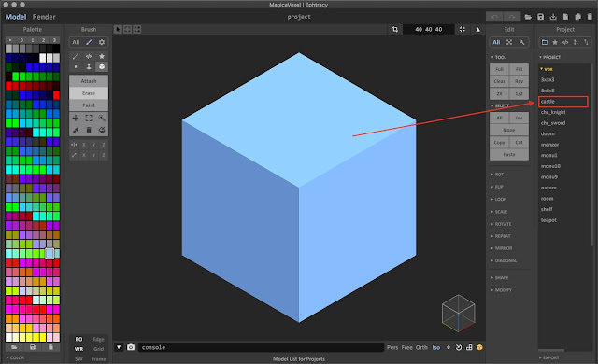The image size is (598, 364).
Task: Expand the EXPORT section at bottom right
Action: (x=549, y=357)
